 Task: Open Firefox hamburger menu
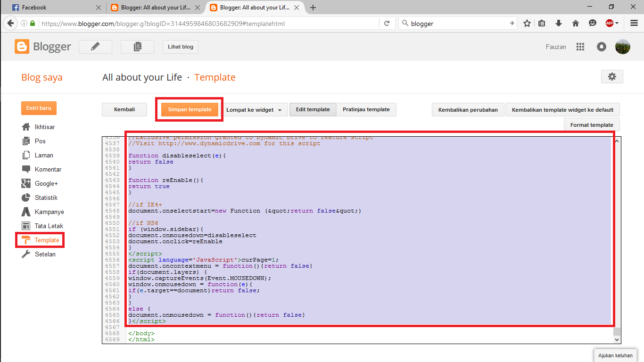point(634,23)
